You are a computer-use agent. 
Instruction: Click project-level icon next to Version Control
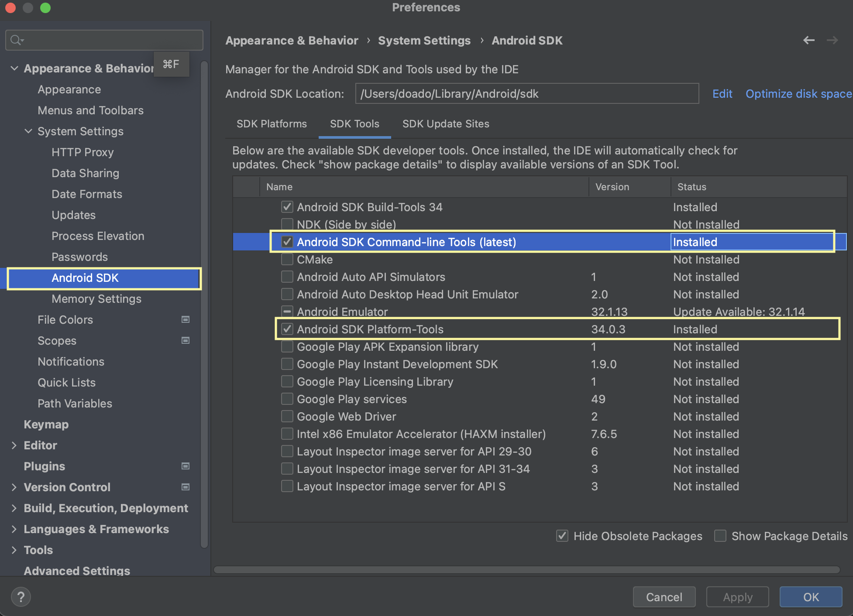coord(186,487)
